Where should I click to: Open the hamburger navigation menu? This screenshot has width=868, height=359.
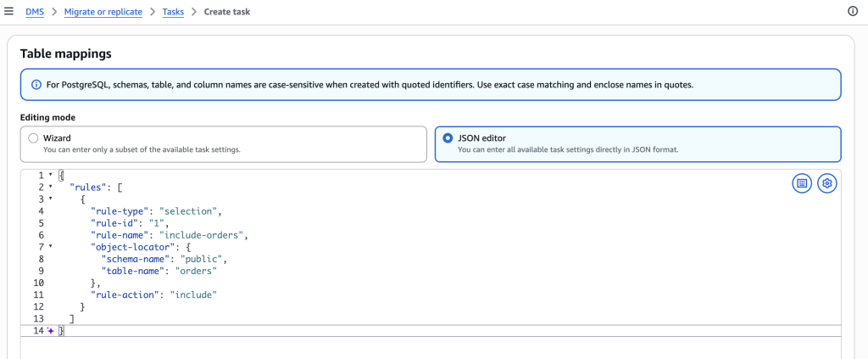pos(8,12)
